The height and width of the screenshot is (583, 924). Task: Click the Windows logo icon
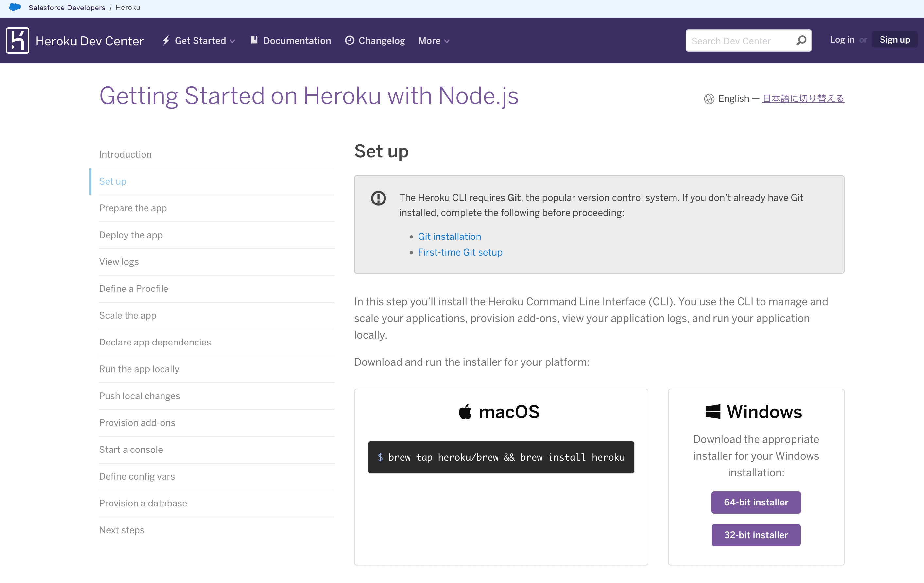712,412
